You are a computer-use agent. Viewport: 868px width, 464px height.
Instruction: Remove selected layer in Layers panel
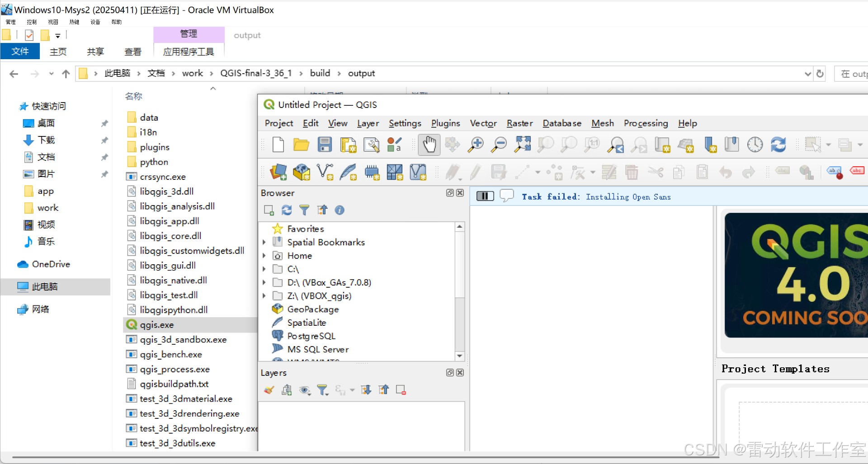click(401, 390)
